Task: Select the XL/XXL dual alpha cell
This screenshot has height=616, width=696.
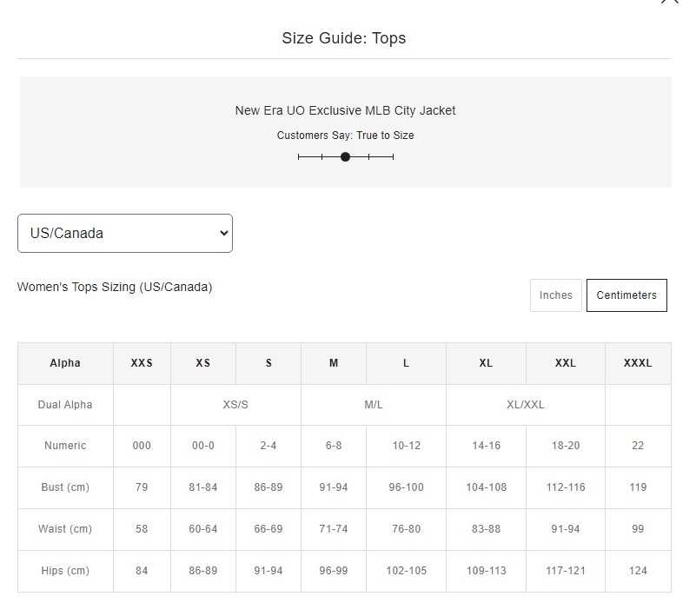Action: point(525,405)
